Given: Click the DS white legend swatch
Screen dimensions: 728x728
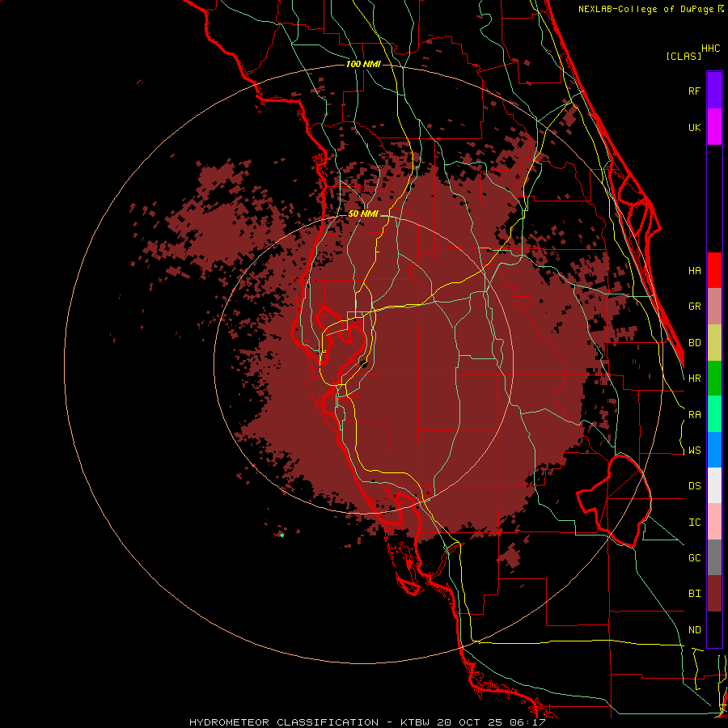Looking at the screenshot, I should coord(714,485).
